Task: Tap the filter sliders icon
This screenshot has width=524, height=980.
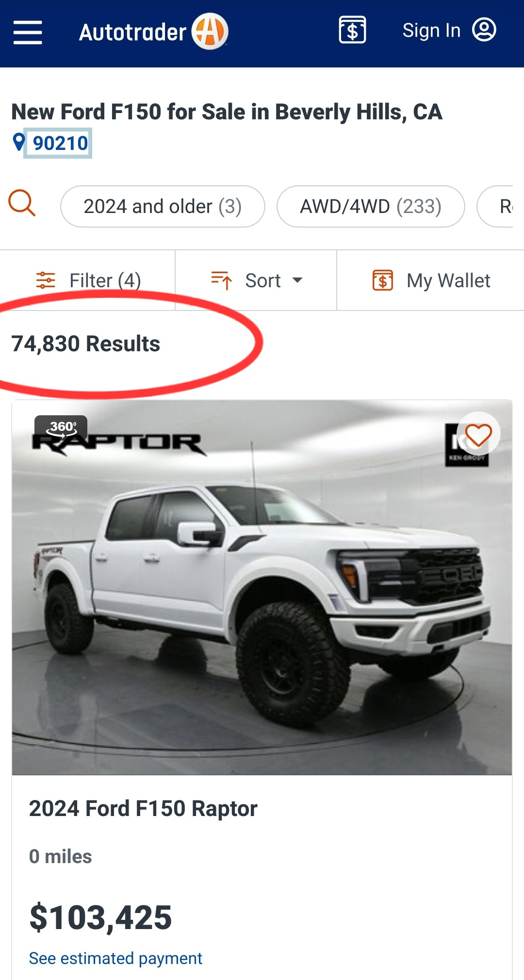Action: coord(46,280)
